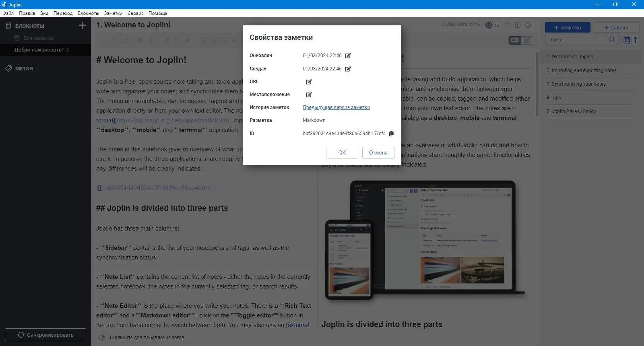Edit the Обновлен date in note properties
Image resolution: width=644 pixels, height=346 pixels.
[348, 56]
